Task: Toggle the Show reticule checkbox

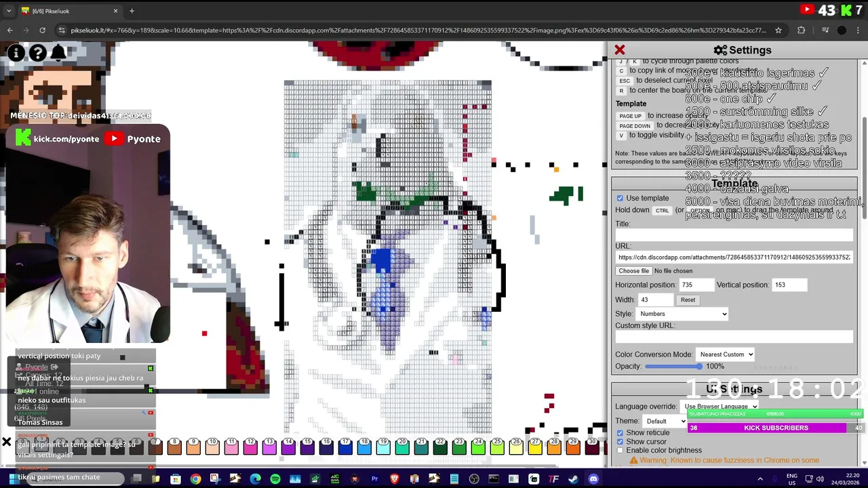Action: click(x=620, y=432)
